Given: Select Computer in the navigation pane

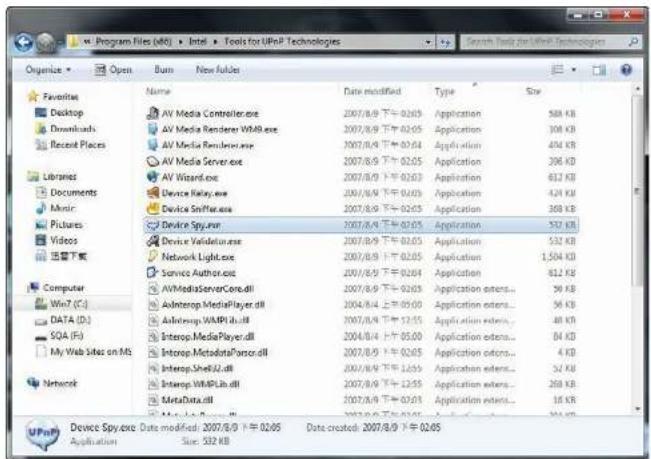Looking at the screenshot, I should pos(64,288).
